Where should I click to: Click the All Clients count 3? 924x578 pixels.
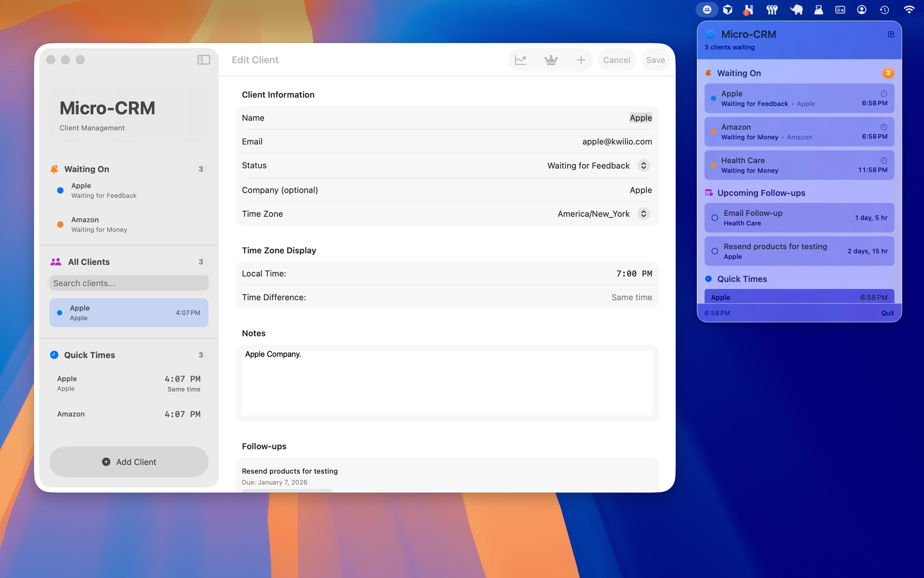201,262
